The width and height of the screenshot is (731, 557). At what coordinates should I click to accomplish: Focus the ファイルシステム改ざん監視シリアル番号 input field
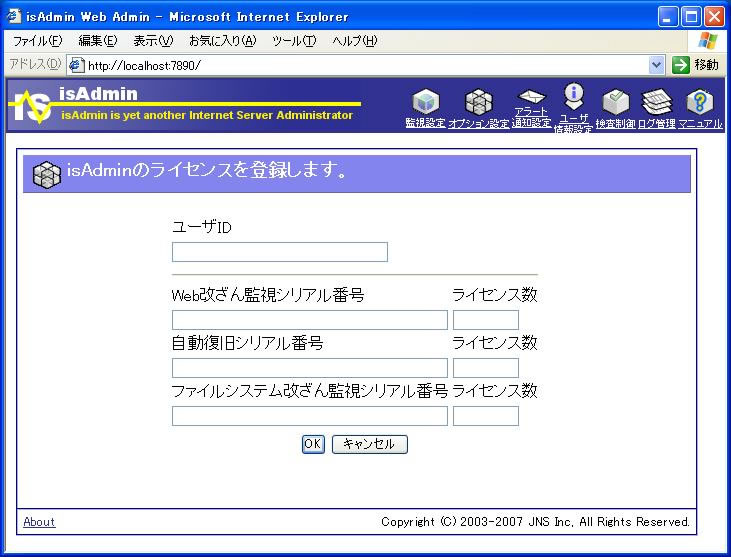[310, 416]
